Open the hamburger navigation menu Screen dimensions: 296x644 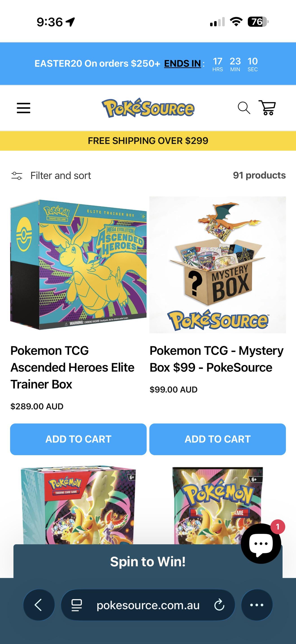point(24,108)
